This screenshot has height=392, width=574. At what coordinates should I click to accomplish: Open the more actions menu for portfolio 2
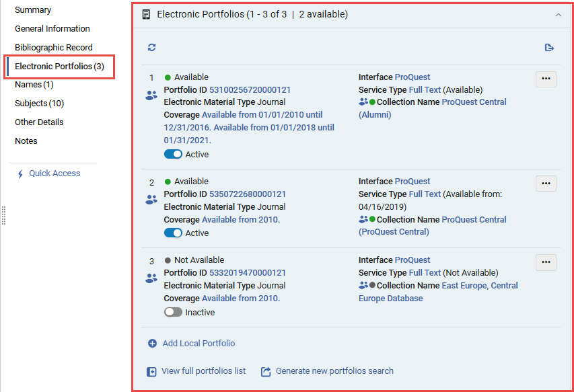coord(546,183)
